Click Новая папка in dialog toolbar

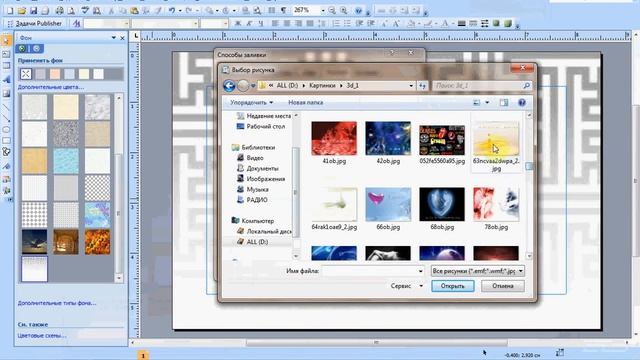coord(305,102)
